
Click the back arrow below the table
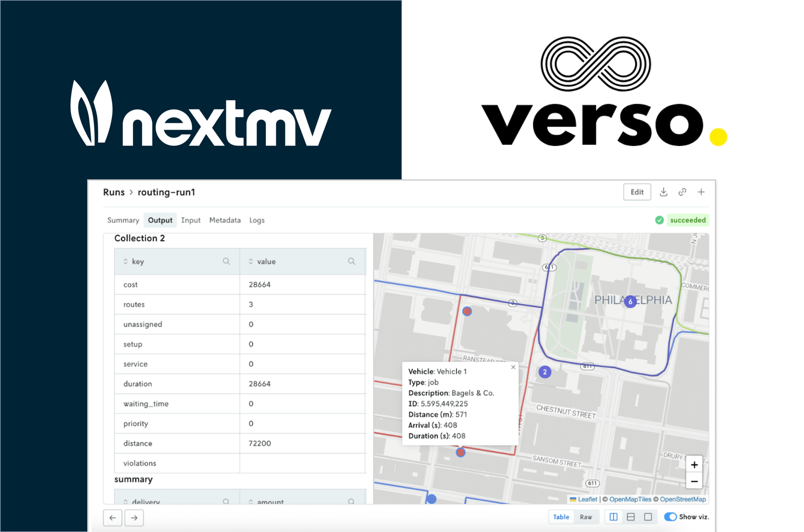pos(113,518)
